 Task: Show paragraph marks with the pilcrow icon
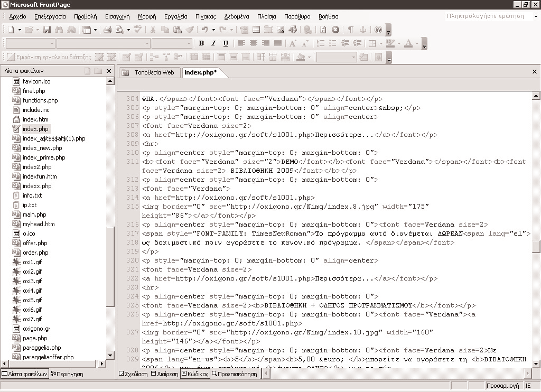351,30
